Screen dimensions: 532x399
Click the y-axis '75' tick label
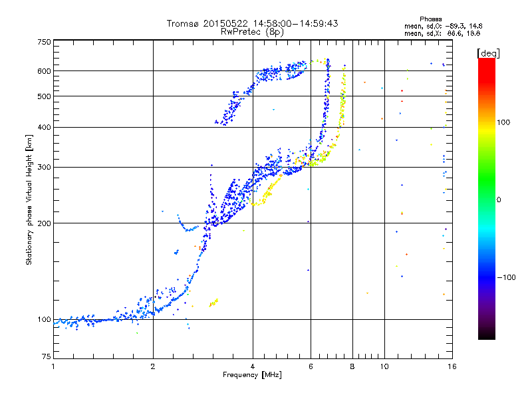(47, 356)
